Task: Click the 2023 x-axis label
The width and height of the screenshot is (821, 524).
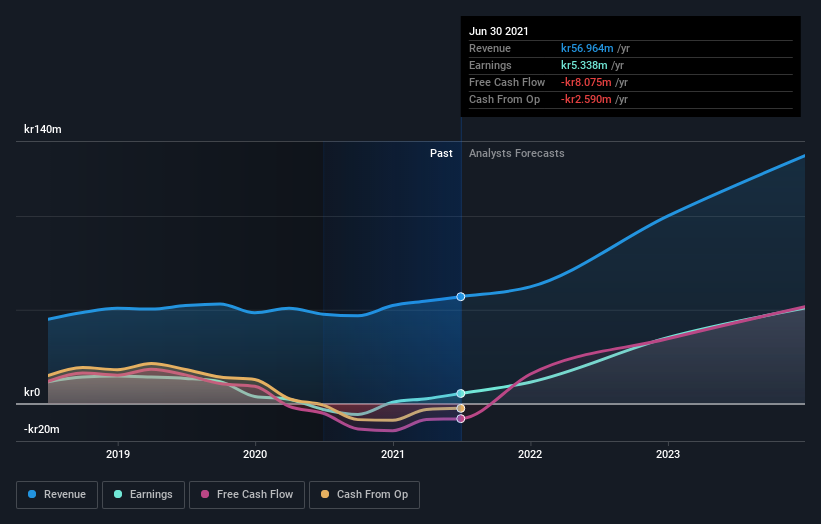Action: tap(668, 454)
